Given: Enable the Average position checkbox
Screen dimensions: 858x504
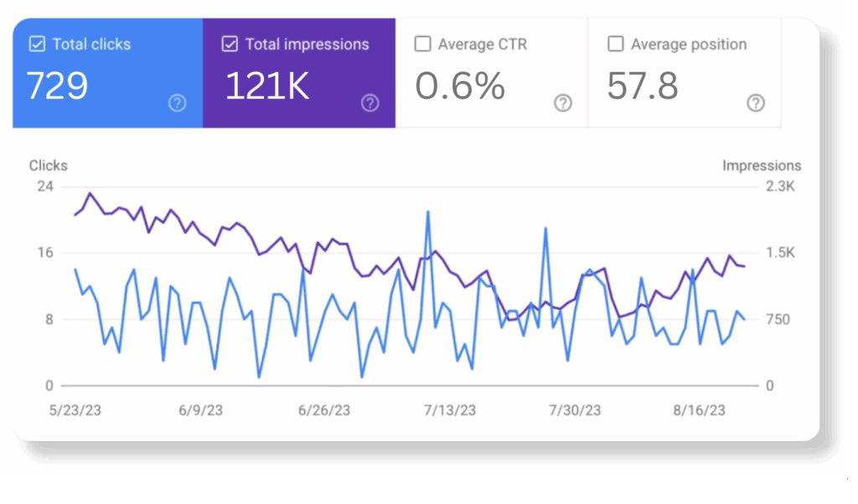Looking at the screenshot, I should tap(616, 44).
